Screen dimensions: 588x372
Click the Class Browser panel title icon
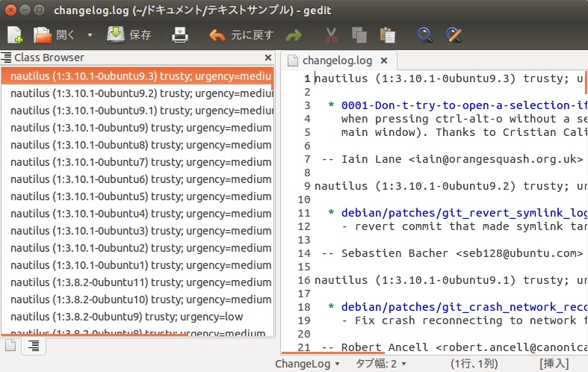point(6,58)
